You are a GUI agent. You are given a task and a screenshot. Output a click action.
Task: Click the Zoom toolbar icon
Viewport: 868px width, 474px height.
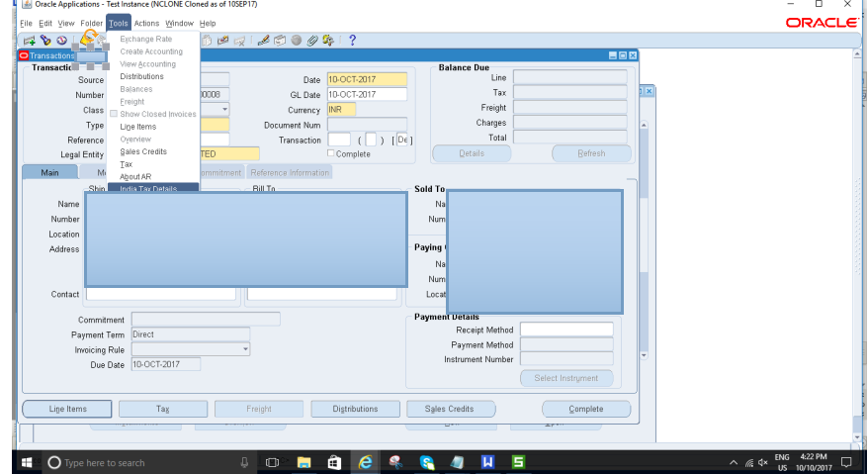(280, 41)
